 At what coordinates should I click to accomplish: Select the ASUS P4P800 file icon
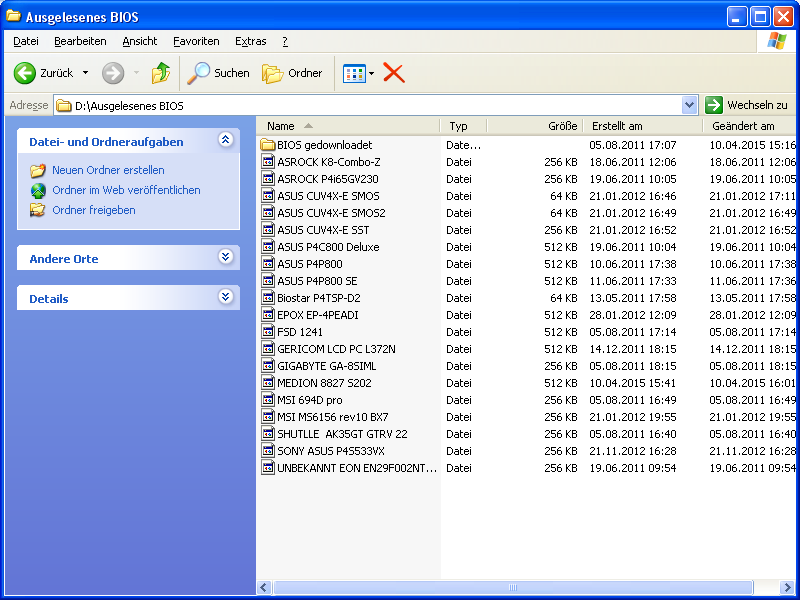pos(268,264)
